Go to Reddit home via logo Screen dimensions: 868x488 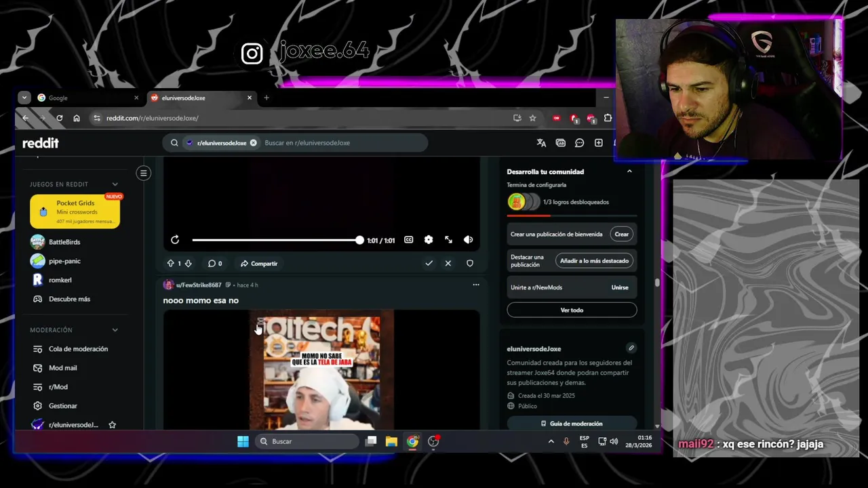point(41,143)
